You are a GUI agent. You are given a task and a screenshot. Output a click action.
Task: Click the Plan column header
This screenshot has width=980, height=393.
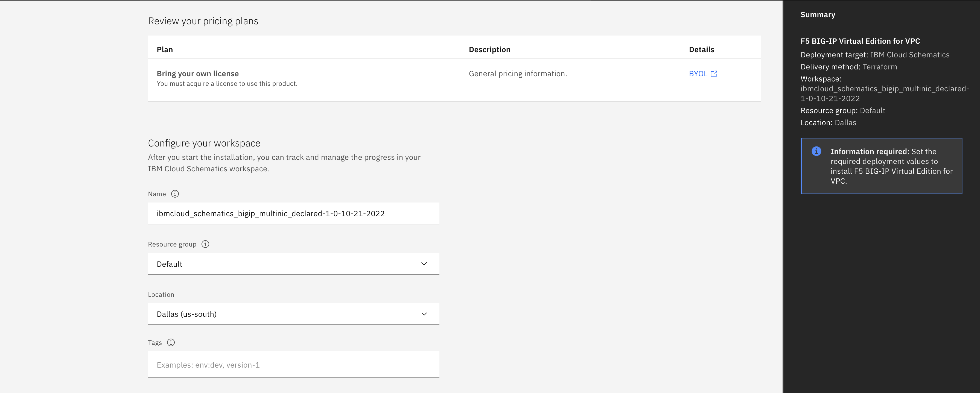(x=165, y=49)
